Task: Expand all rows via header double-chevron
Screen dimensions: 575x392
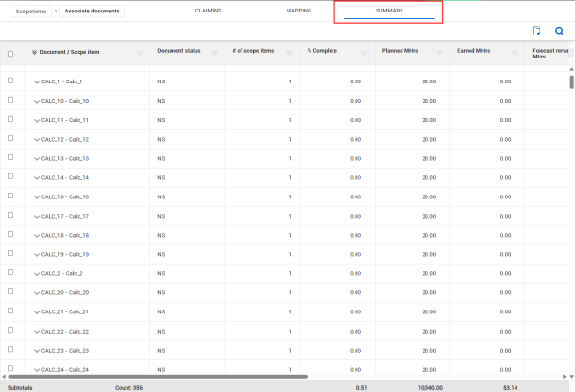Action: coord(34,52)
